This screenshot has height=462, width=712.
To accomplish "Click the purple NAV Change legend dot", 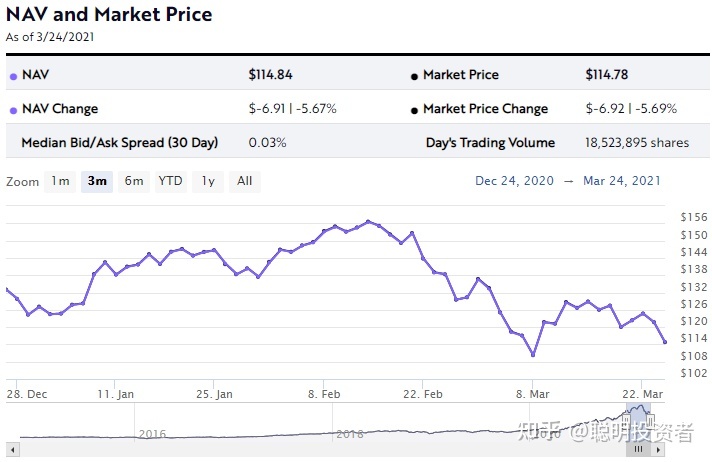I will point(14,110).
